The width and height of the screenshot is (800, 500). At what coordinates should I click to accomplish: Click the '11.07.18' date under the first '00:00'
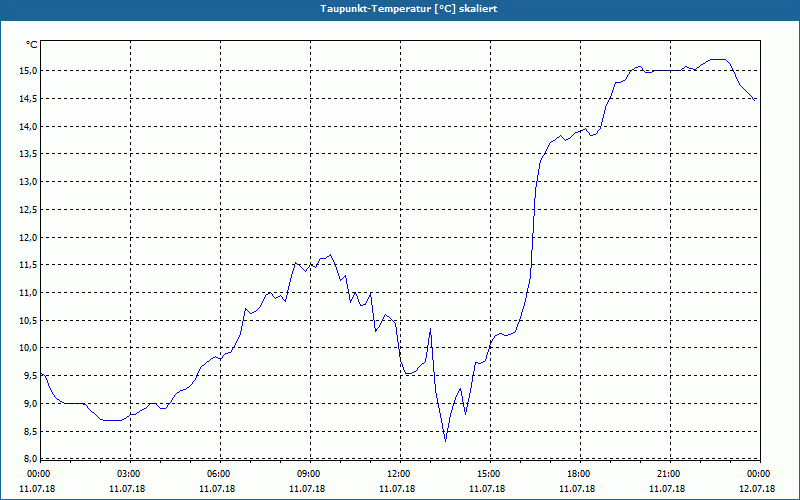tap(37, 489)
